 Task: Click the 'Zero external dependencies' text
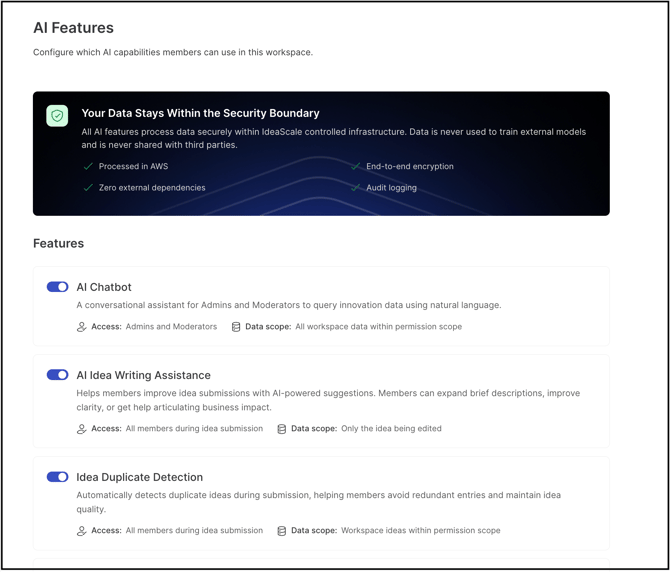coord(152,188)
